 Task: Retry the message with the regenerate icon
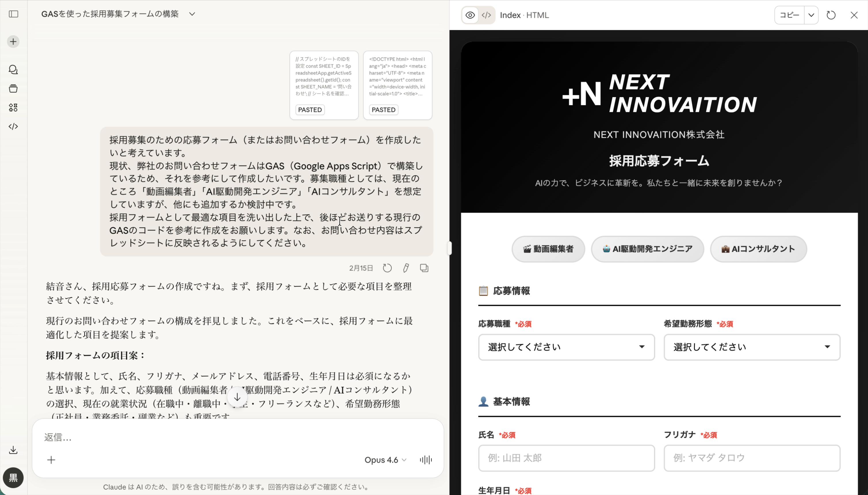point(387,268)
